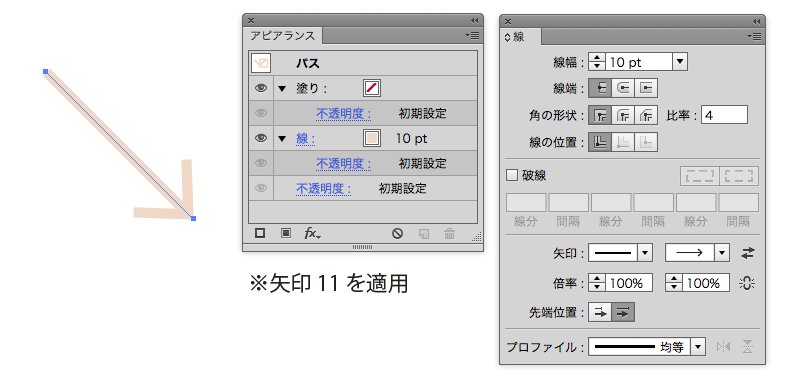Click the fill color swatch (none)

click(372, 88)
